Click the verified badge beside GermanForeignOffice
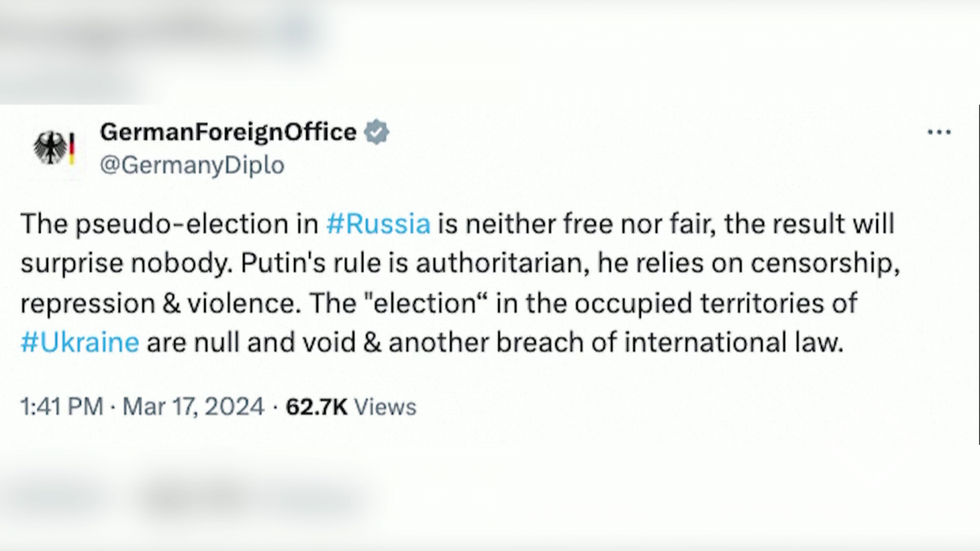This screenshot has height=551, width=980. [x=376, y=131]
